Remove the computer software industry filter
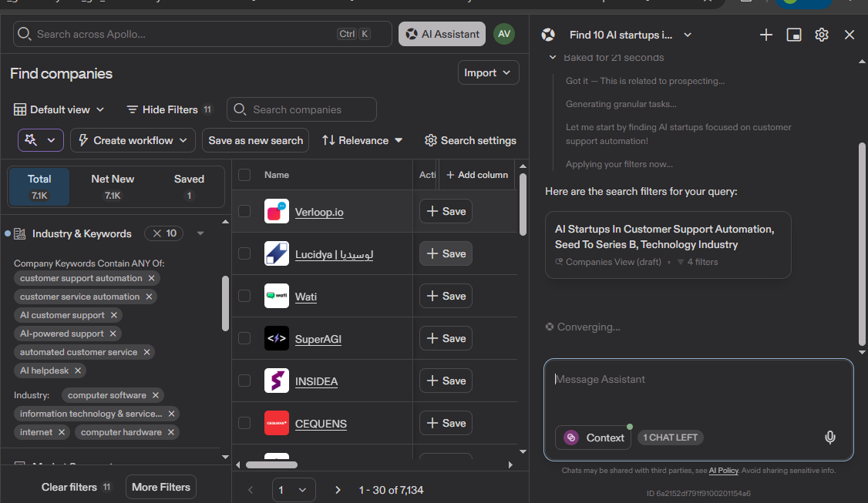 [x=156, y=395]
